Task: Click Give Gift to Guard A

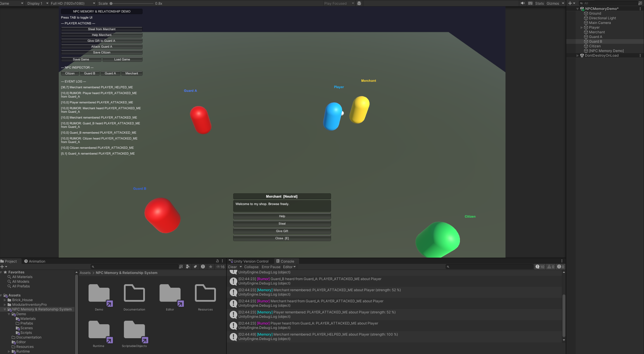Action: tap(102, 41)
